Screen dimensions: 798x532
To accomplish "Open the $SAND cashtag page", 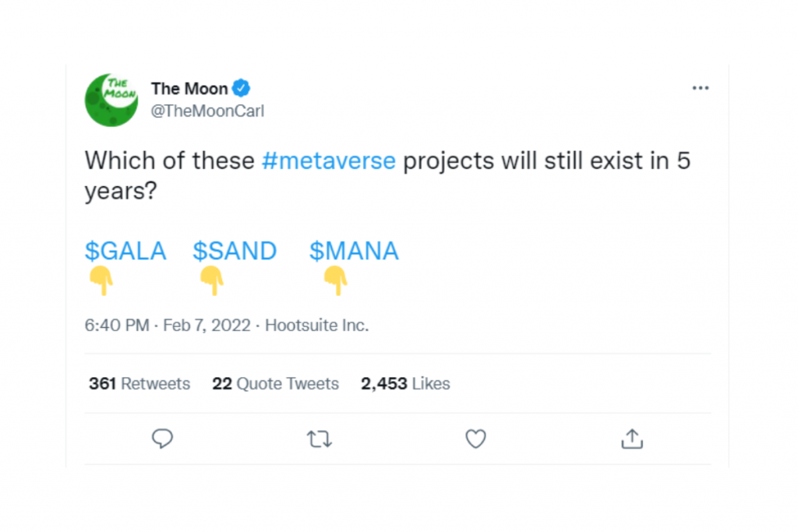I will [235, 251].
